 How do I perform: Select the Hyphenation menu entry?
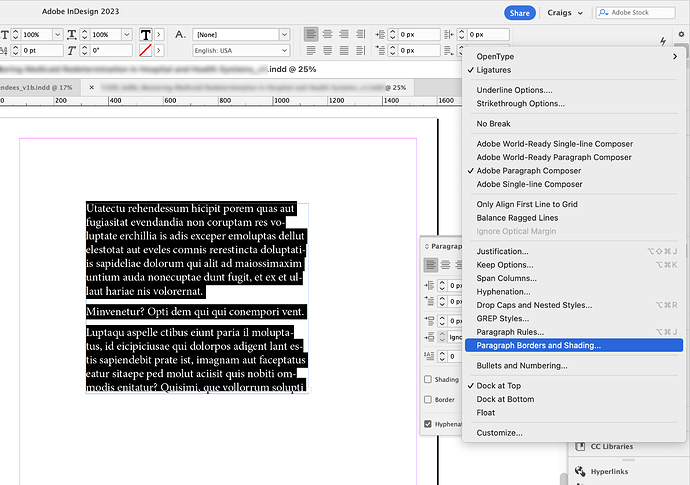pyautogui.click(x=574, y=292)
